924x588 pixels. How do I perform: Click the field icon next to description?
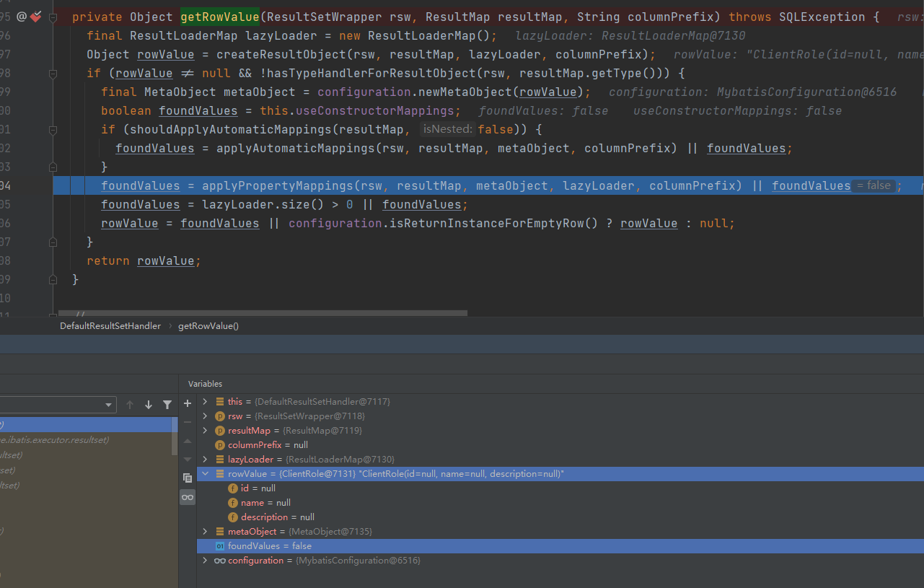(x=233, y=517)
